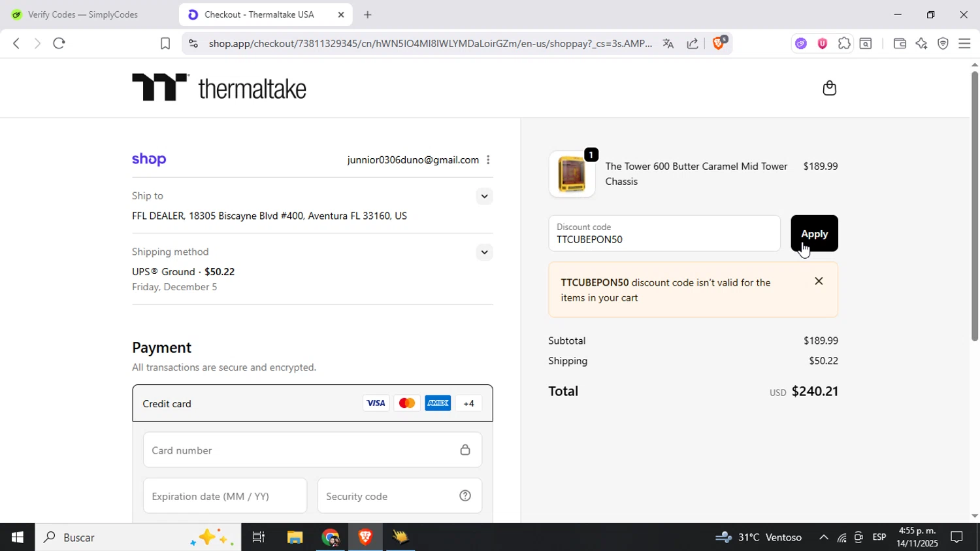Screen dimensions: 980x551
Task: Open the Windows Start menu
Action: [17, 537]
